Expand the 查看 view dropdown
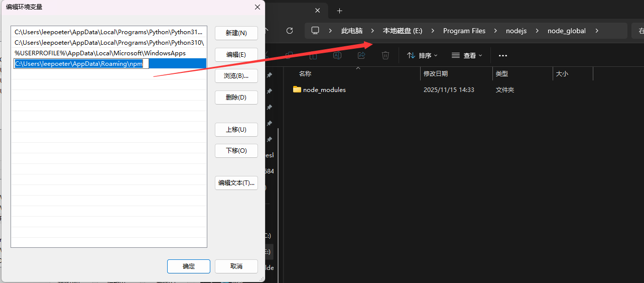 pos(467,55)
